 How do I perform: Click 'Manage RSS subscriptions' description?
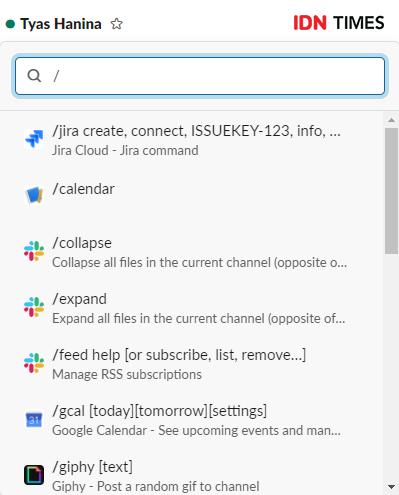click(127, 374)
